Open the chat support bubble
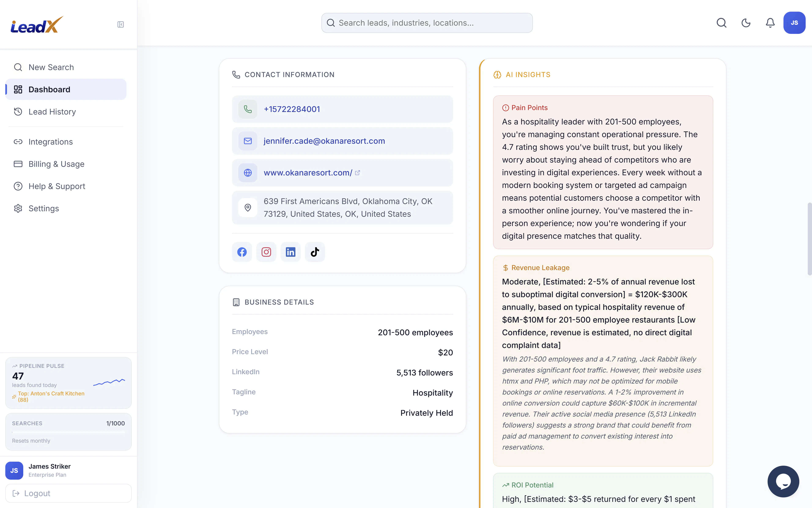The height and width of the screenshot is (508, 812). coord(783,482)
